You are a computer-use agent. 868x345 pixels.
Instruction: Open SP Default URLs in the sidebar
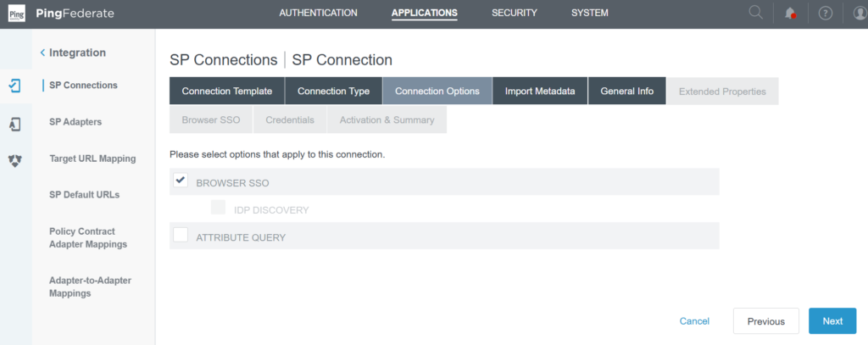[84, 195]
